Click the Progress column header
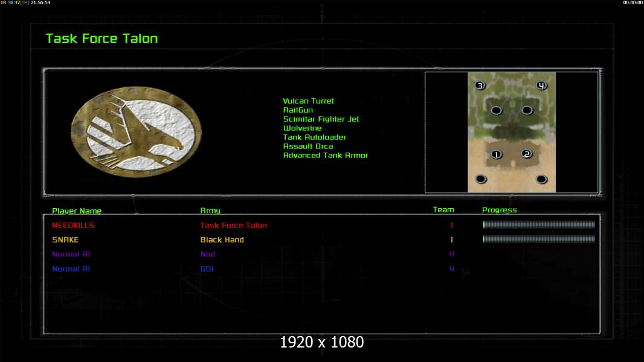The width and height of the screenshot is (644, 362). click(x=500, y=210)
